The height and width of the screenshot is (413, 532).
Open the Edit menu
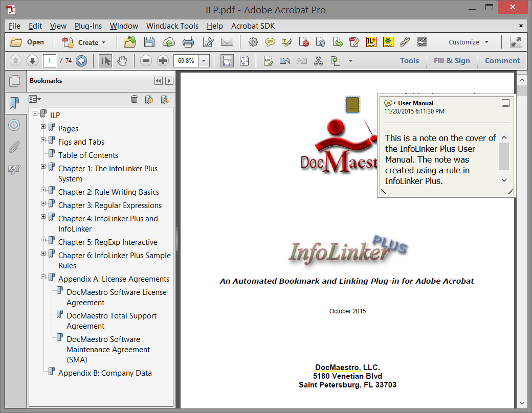tap(35, 26)
